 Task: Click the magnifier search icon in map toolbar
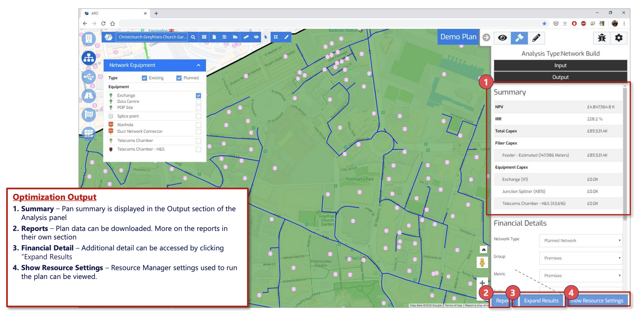click(x=193, y=37)
